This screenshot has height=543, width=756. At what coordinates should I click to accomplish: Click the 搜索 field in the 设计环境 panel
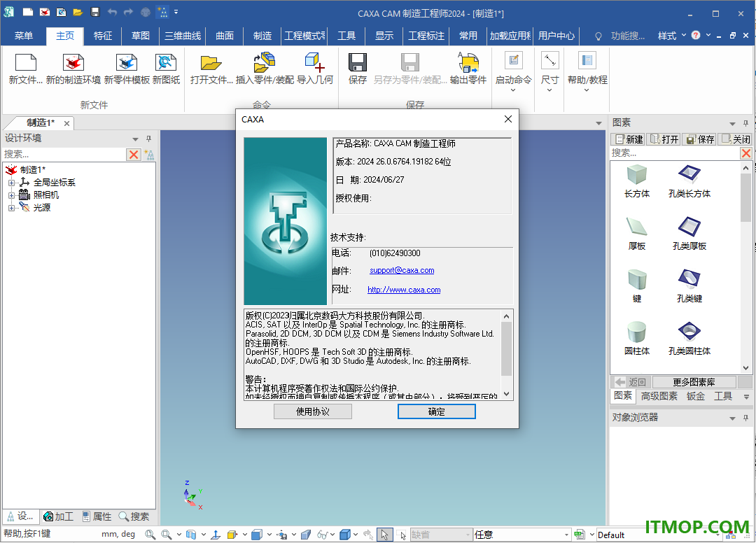click(64, 154)
